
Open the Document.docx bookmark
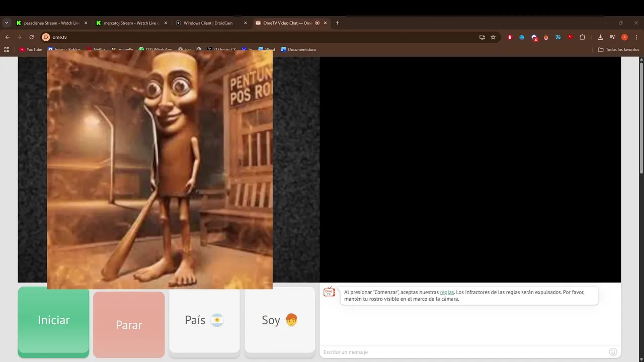tap(298, 50)
